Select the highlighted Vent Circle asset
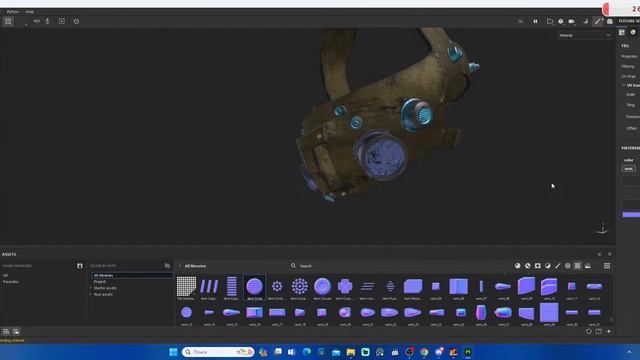Screen dimensions: 640x360 pyautogui.click(x=254, y=288)
